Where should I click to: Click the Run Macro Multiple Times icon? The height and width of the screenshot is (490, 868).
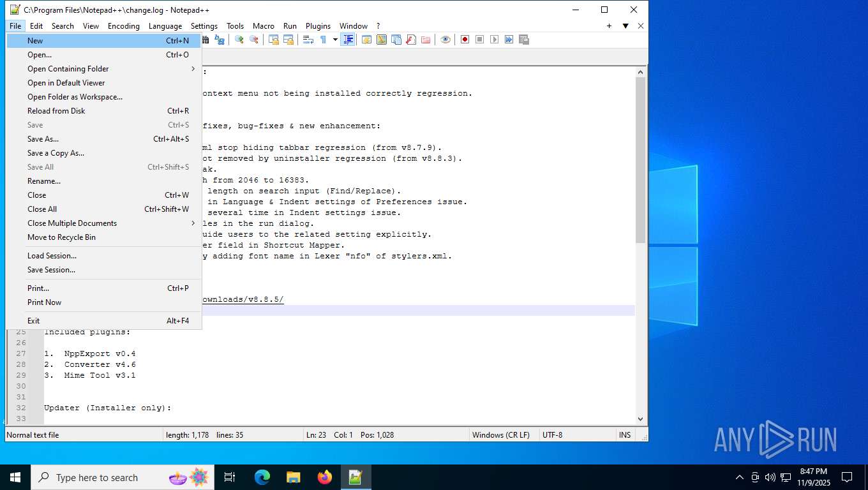(509, 40)
